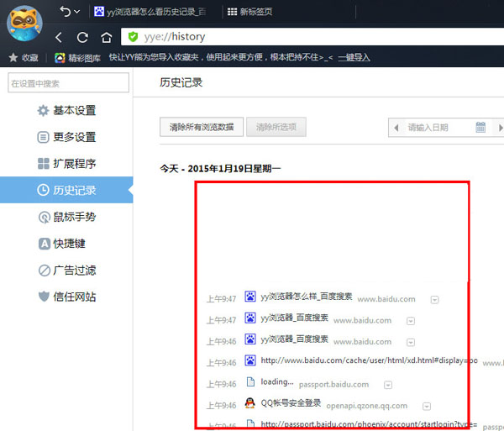Image resolution: width=504 pixels, height=431 pixels.
Task: Reload the page with refresh icon
Action: tap(82, 38)
